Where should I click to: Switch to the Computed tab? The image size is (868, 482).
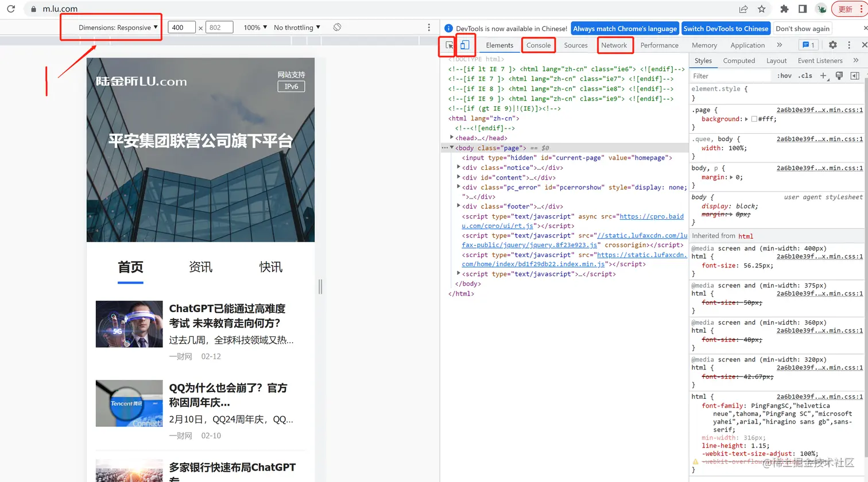(739, 60)
